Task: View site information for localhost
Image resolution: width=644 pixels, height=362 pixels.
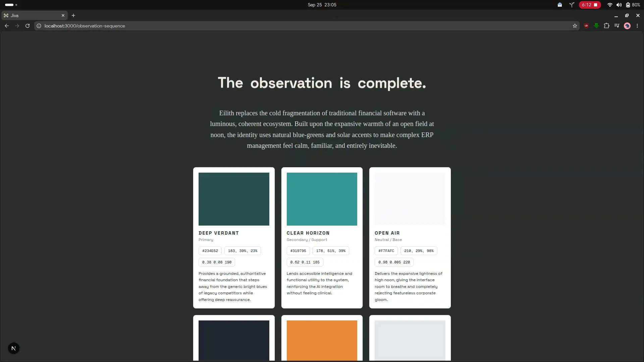Action: [39, 26]
